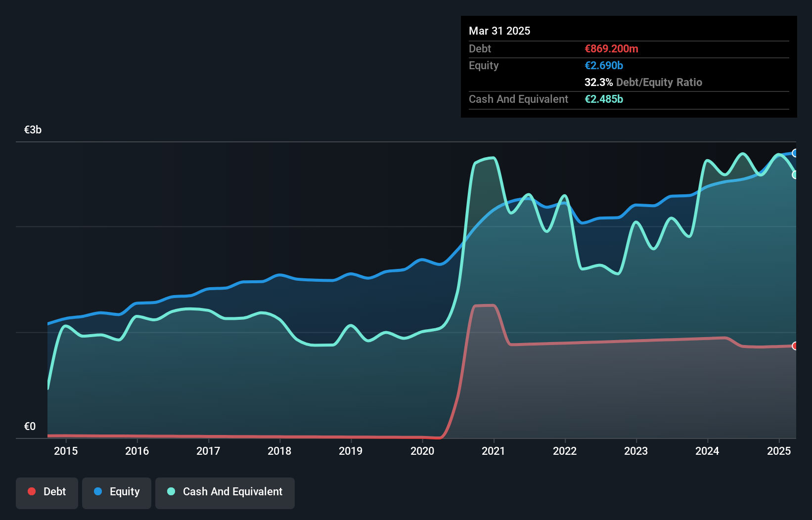Toggle the Debt series legend button
Screen dimensions: 812x520
(x=47, y=493)
